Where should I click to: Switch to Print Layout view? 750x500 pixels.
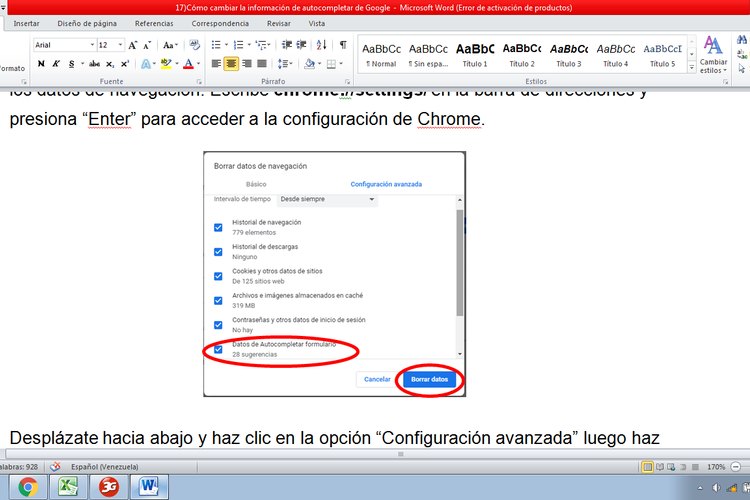[647, 467]
